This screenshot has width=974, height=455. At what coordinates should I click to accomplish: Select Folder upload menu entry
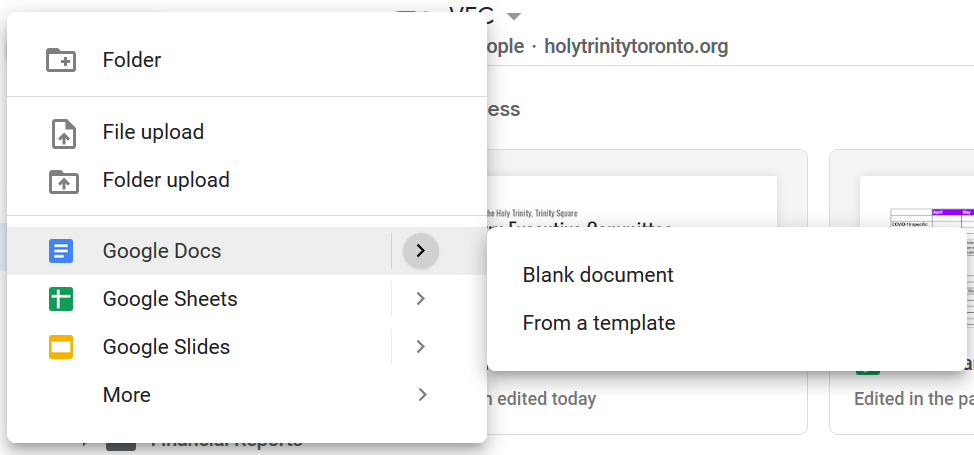247,180
